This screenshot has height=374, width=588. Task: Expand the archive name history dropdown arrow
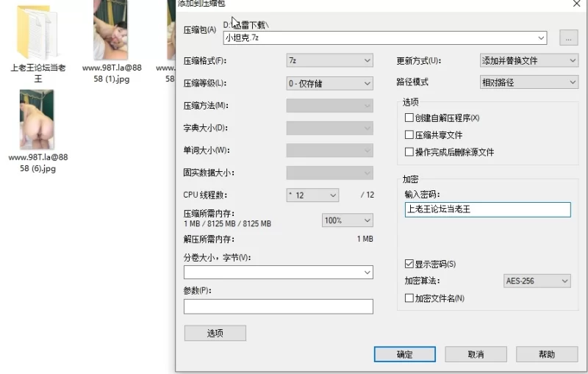(x=541, y=38)
